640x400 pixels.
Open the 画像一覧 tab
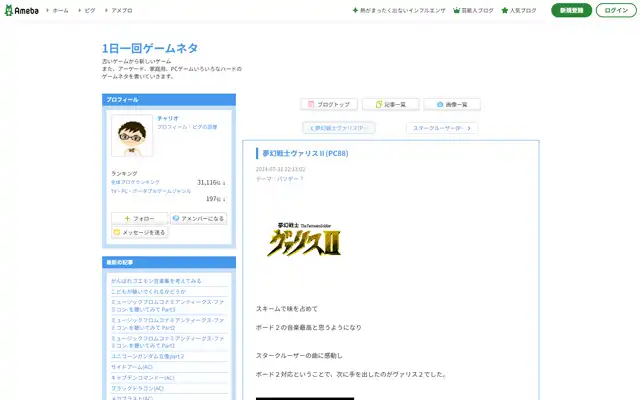coord(452,104)
